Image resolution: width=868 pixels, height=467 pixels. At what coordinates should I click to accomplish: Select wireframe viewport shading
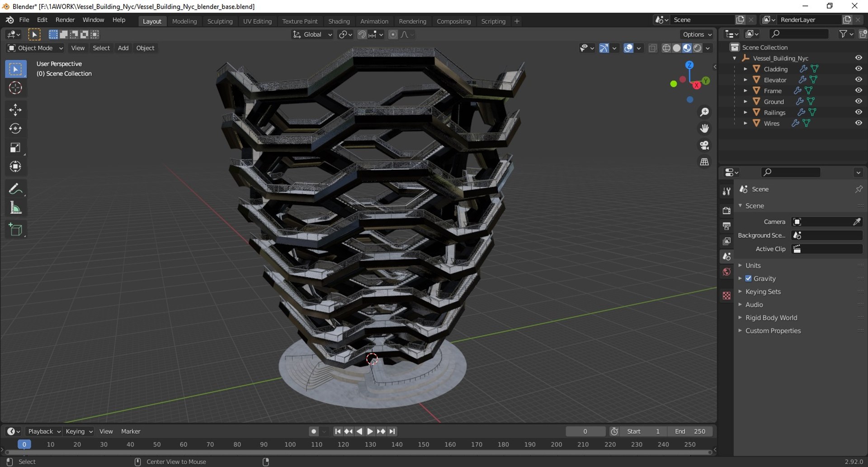666,48
